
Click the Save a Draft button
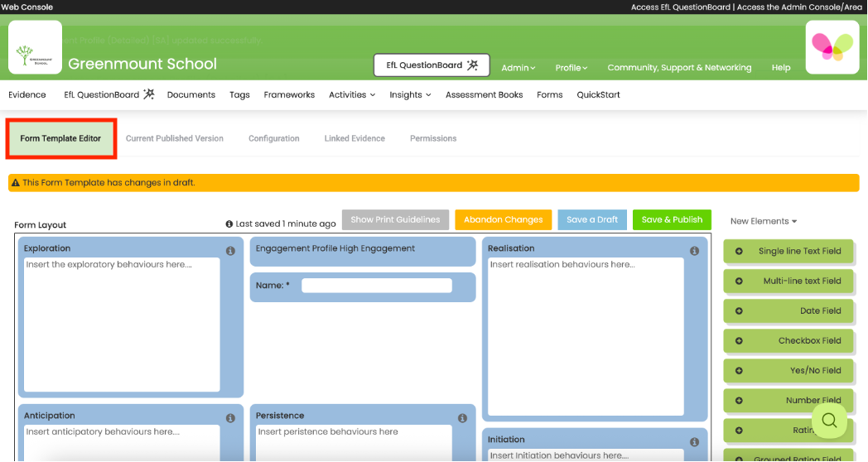pos(591,219)
